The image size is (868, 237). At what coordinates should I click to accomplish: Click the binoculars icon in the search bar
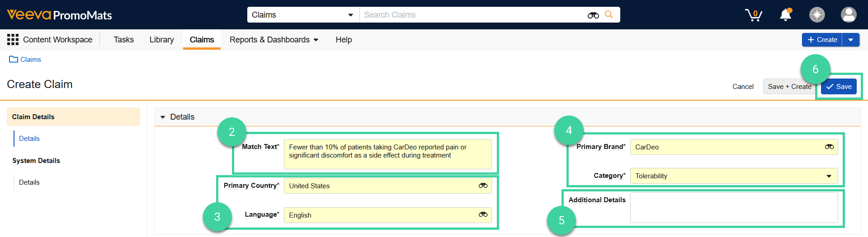pyautogui.click(x=593, y=15)
